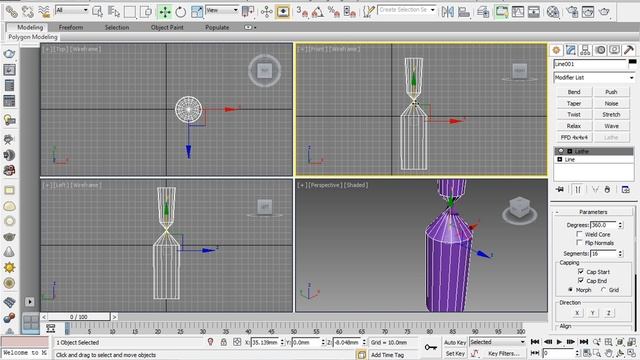Go to End frame button
The height and width of the screenshot is (360, 640).
(x=584, y=342)
